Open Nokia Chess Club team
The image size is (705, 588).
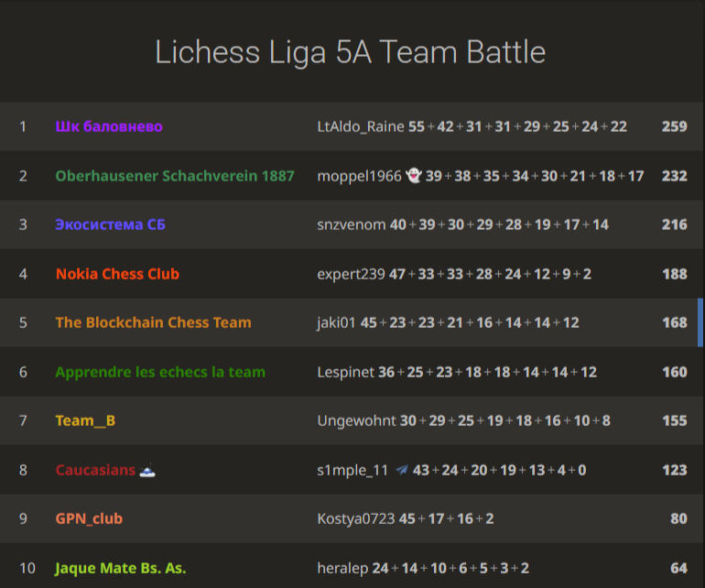click(117, 274)
